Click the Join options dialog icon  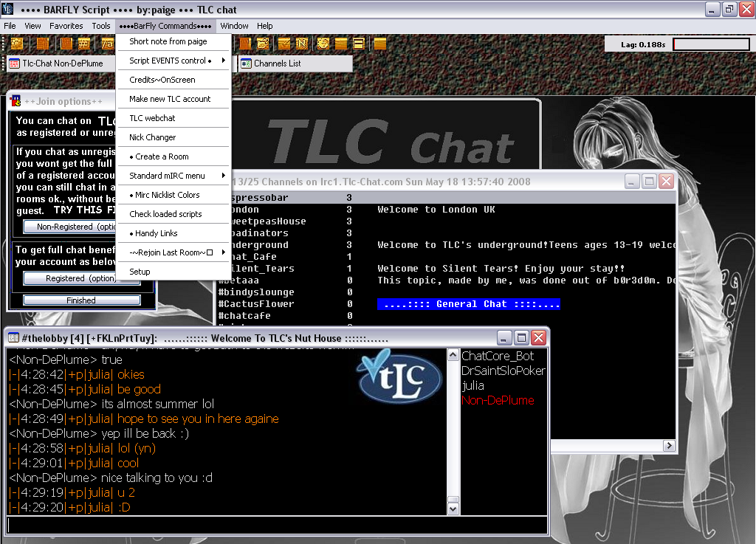[x=16, y=100]
